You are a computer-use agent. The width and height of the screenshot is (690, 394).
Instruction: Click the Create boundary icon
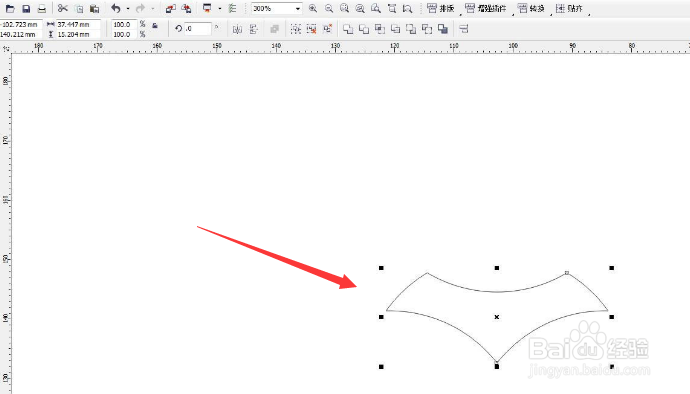[x=443, y=29]
